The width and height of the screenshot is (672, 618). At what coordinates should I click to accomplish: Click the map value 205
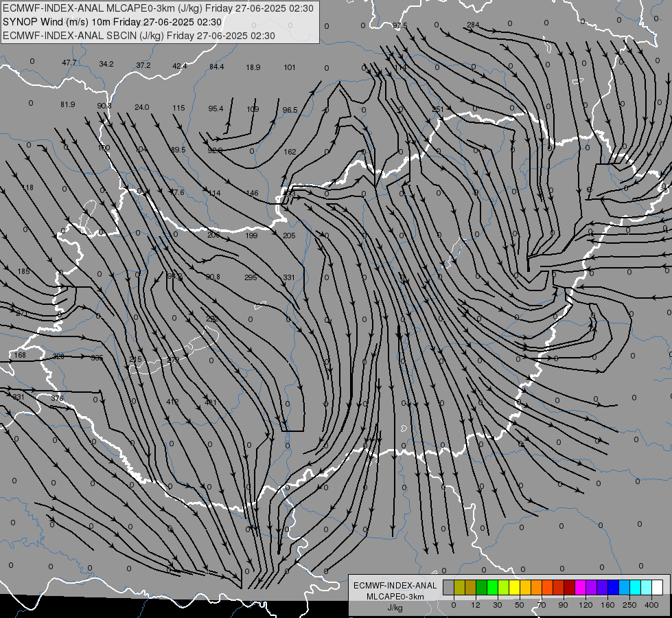click(x=289, y=236)
